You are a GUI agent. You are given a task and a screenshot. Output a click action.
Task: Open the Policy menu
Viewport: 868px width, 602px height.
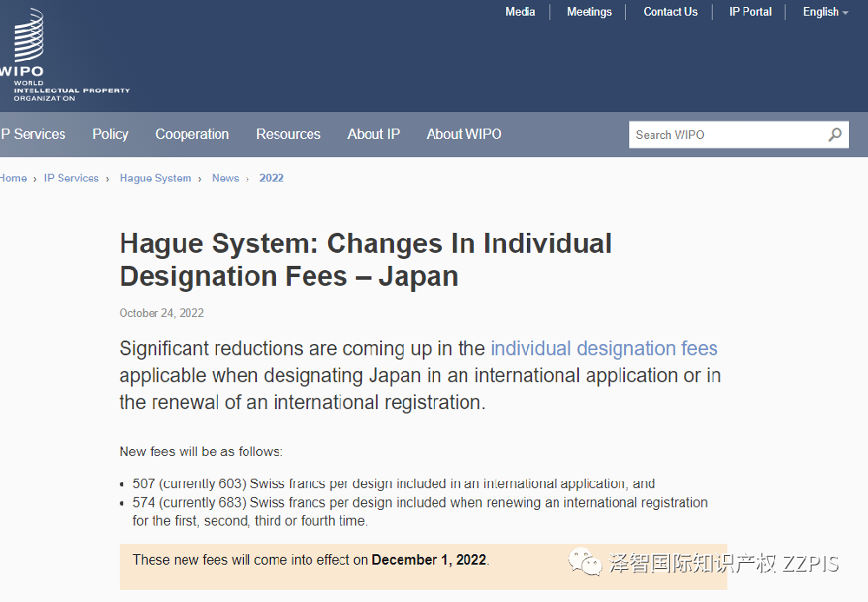click(x=110, y=134)
